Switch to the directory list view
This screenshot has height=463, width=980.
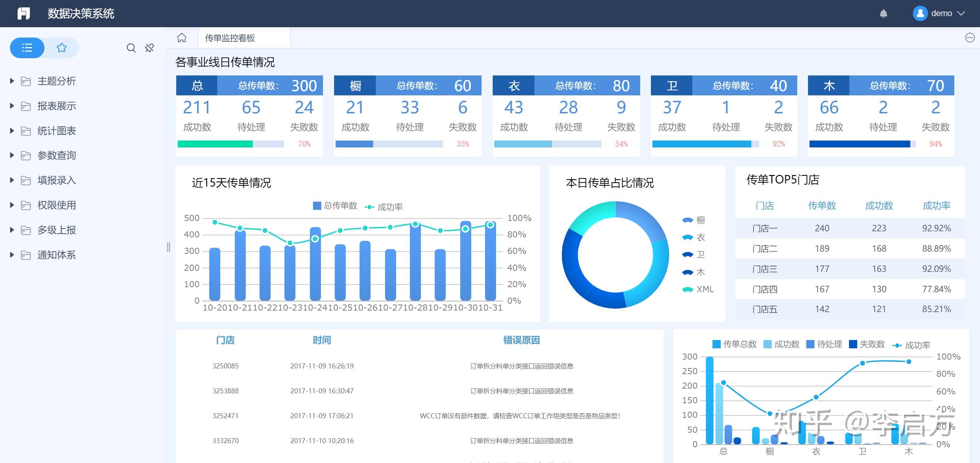27,48
